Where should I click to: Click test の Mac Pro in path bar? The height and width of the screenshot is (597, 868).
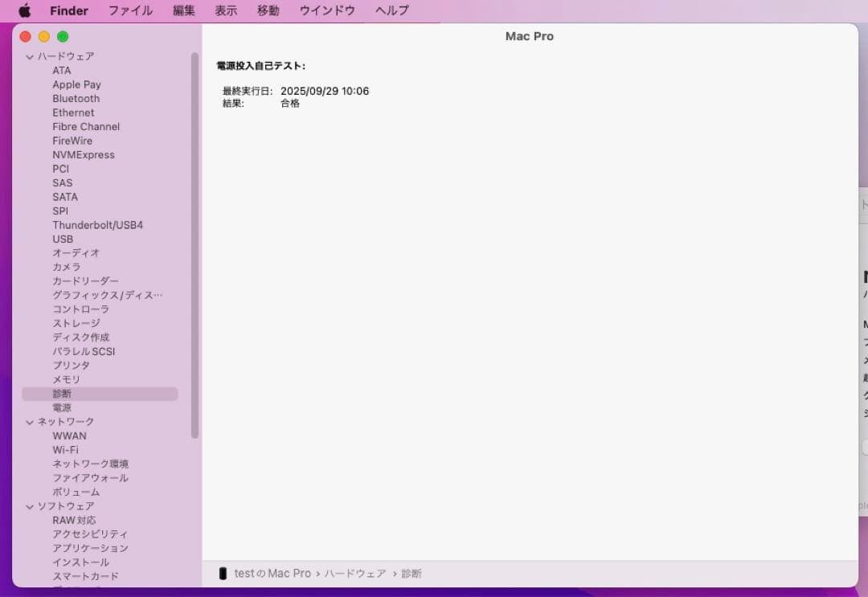coord(272,573)
